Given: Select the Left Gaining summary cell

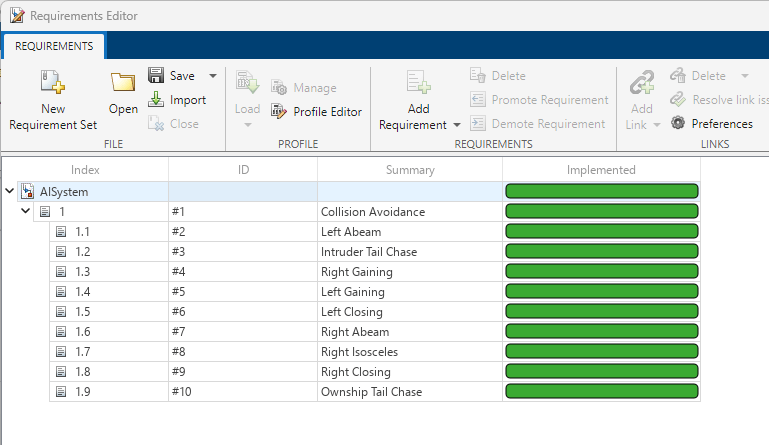Looking at the screenshot, I should coord(410,292).
